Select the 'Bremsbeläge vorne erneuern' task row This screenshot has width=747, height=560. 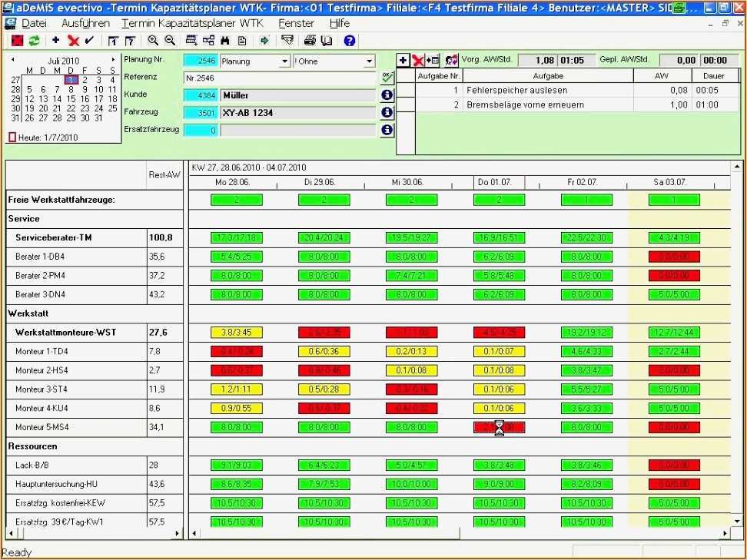pyautogui.click(x=577, y=104)
